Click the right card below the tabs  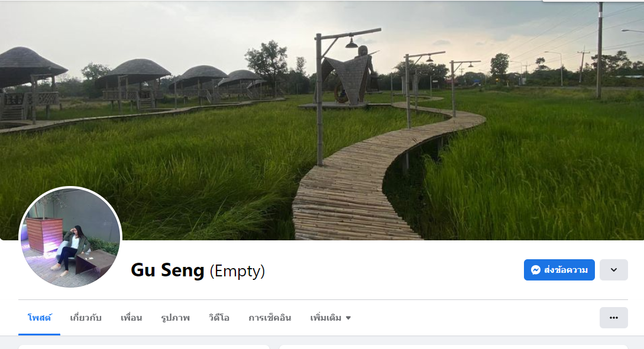pyautogui.click(x=454, y=347)
